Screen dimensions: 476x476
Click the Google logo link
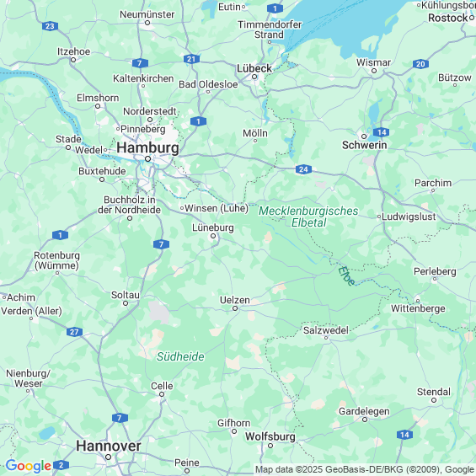(x=29, y=466)
